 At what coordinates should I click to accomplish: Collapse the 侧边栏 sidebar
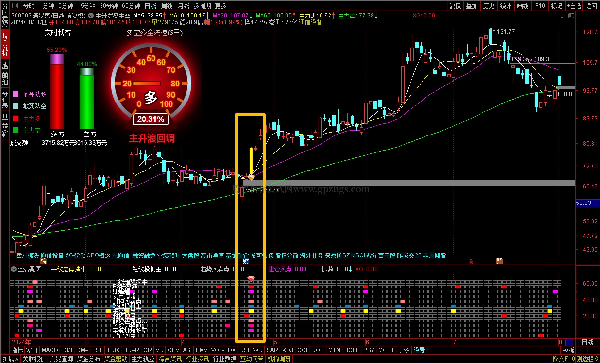click(x=587, y=359)
